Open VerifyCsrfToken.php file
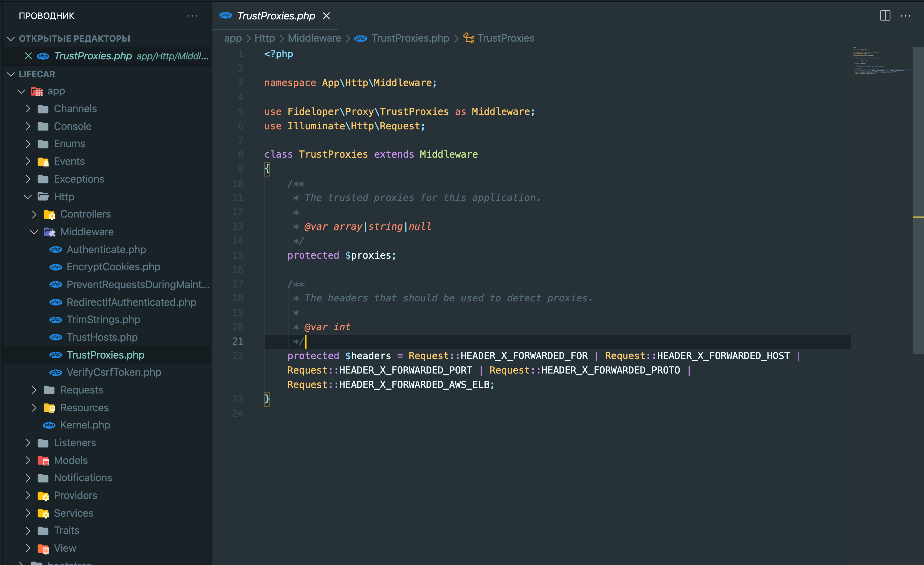This screenshot has width=924, height=565. click(114, 372)
